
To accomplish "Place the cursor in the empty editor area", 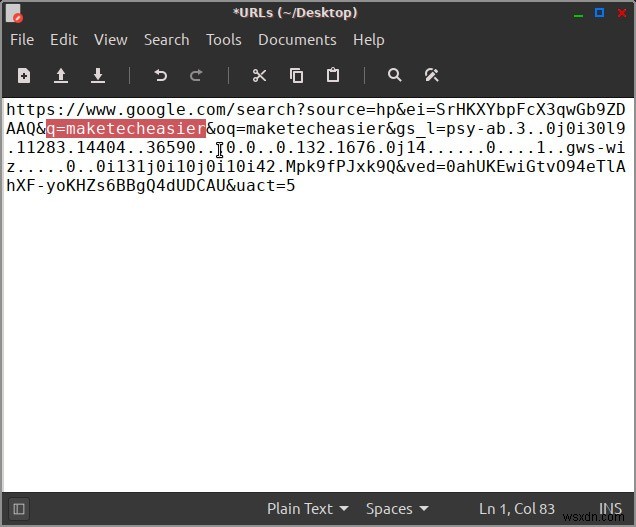I will pos(318,341).
